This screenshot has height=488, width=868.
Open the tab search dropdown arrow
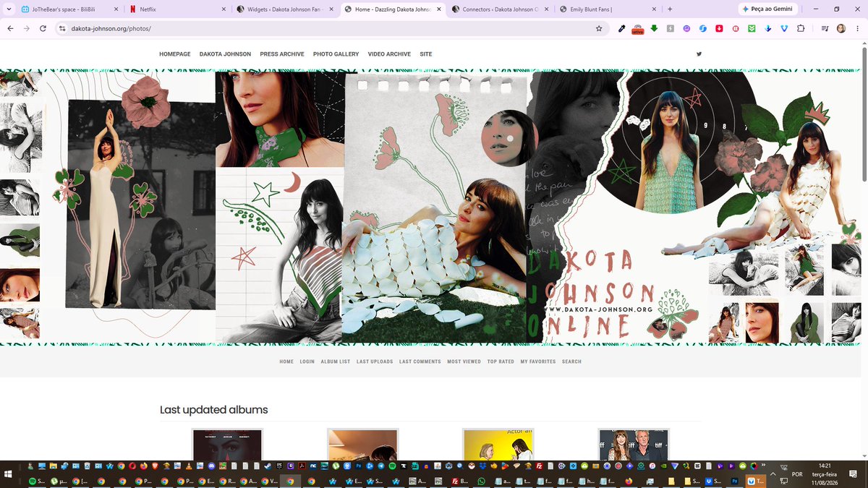9,9
